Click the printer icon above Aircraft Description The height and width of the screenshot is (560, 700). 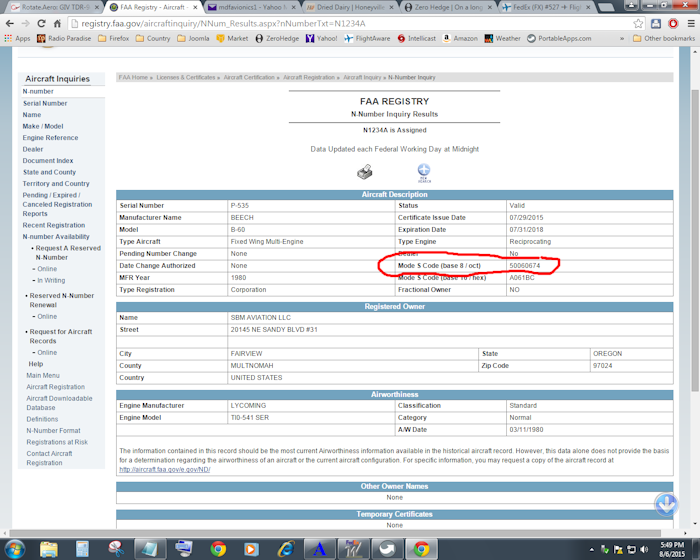point(365,172)
